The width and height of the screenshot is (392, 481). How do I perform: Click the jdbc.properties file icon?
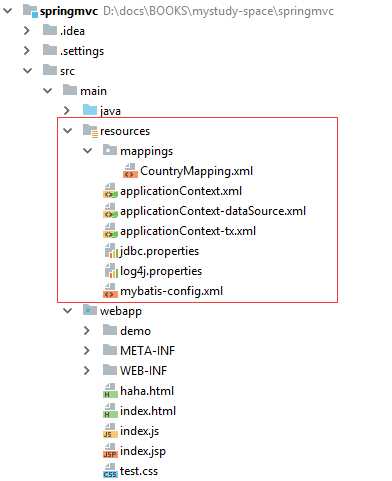click(x=111, y=251)
